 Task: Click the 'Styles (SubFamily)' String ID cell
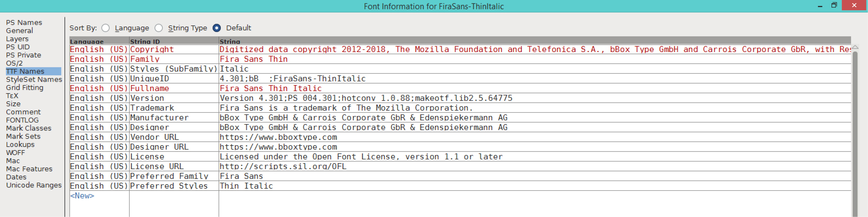click(x=174, y=69)
